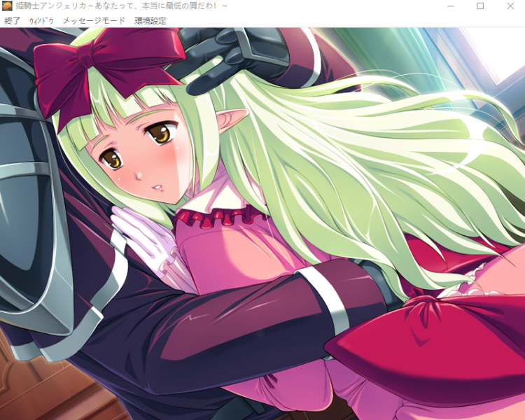Click the game scene to advance
This screenshot has height=420, width=525.
click(262, 224)
